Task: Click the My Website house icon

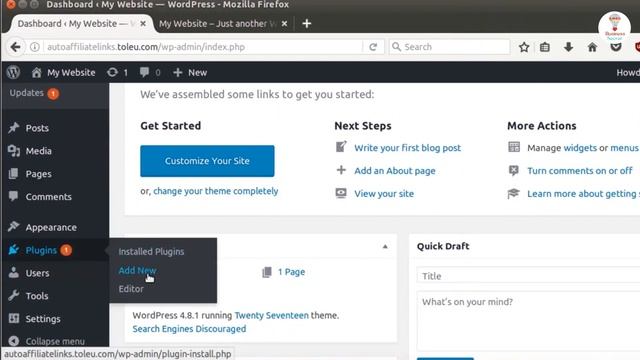Action: 36,72
